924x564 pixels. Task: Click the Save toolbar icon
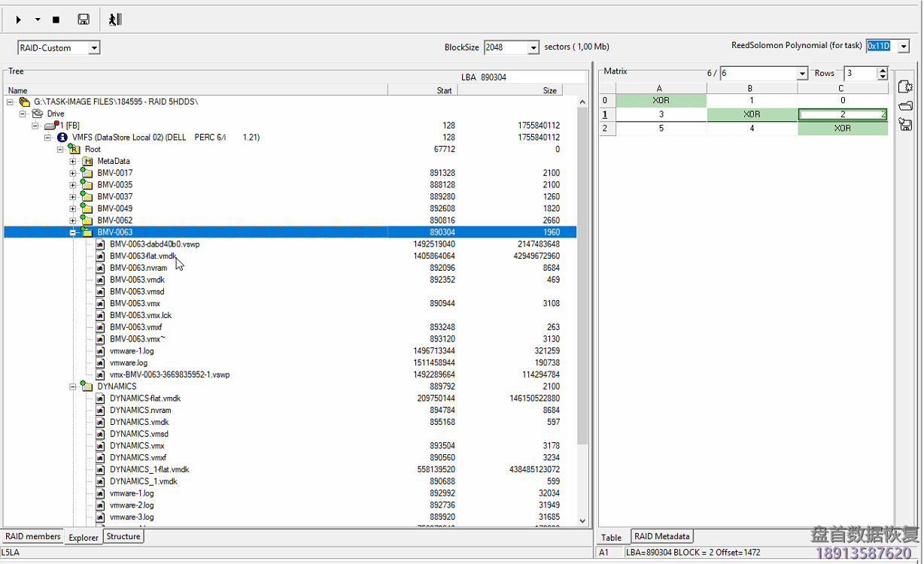83,19
